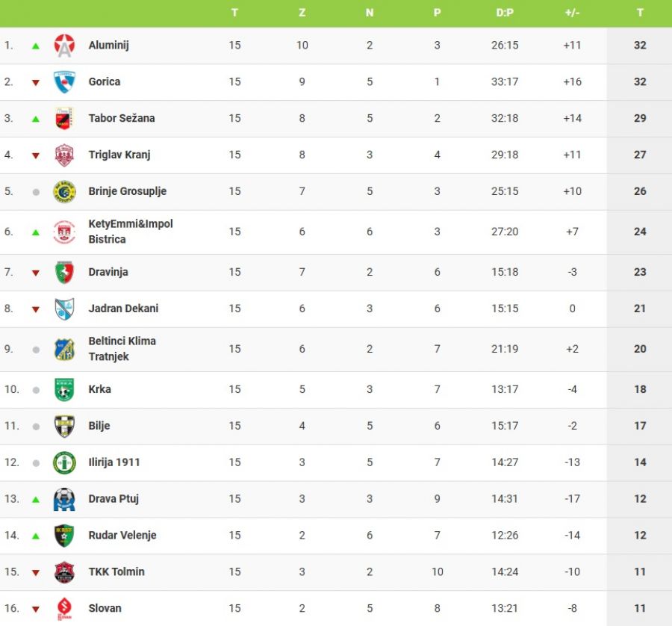Click the Z wins column header

(302, 13)
